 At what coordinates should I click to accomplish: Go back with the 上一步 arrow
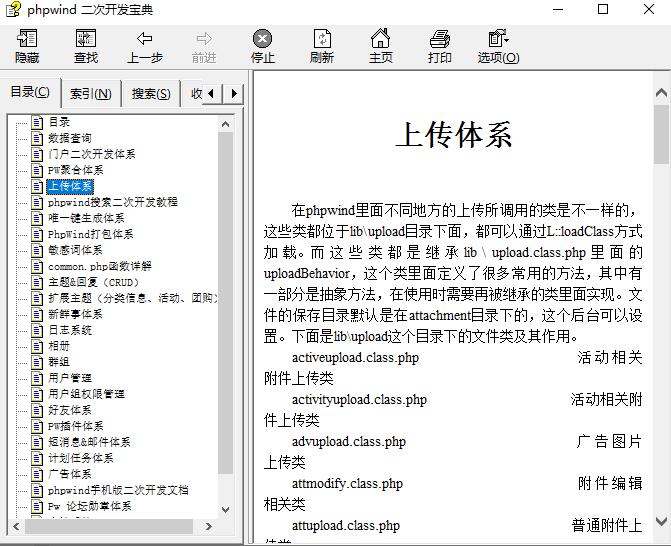coord(145,46)
